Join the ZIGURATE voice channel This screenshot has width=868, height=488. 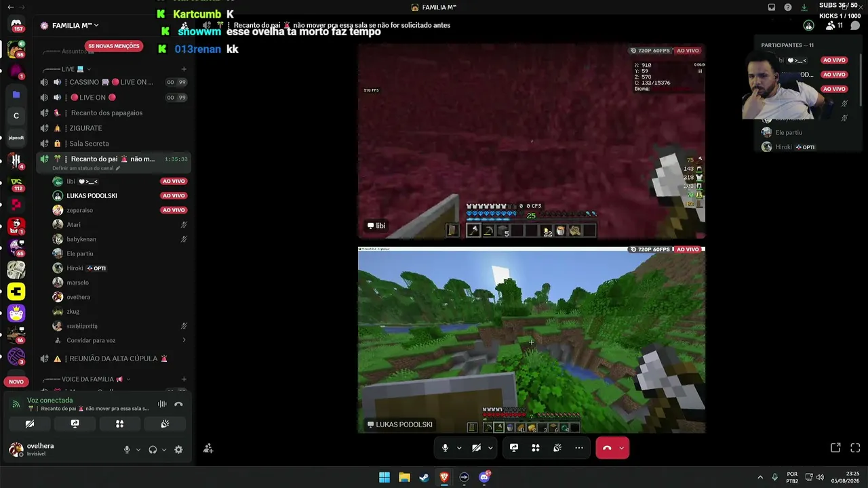(114, 128)
